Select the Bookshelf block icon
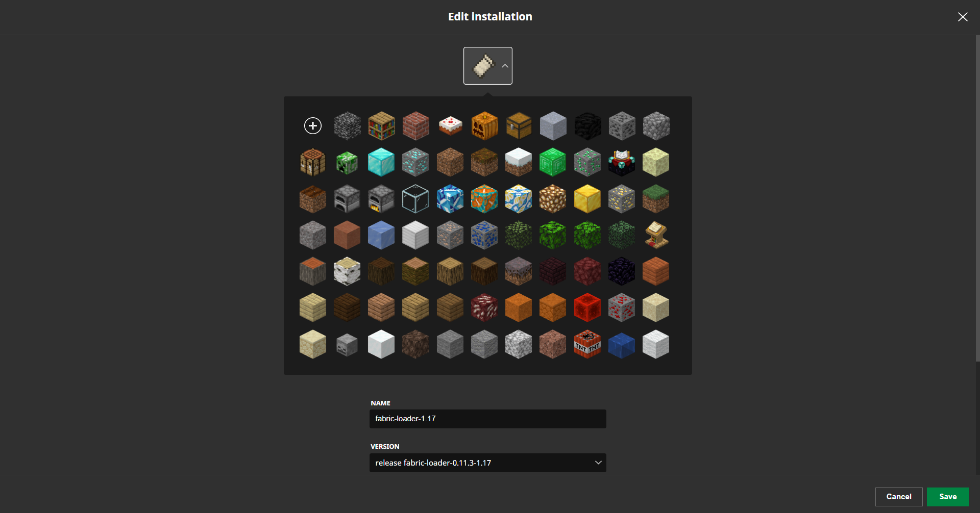This screenshot has height=513, width=980. point(381,125)
